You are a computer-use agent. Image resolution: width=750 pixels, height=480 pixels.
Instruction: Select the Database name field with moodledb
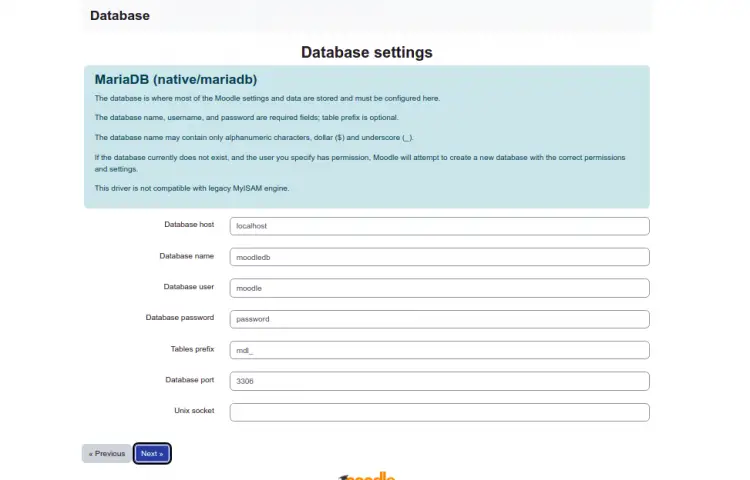click(439, 257)
